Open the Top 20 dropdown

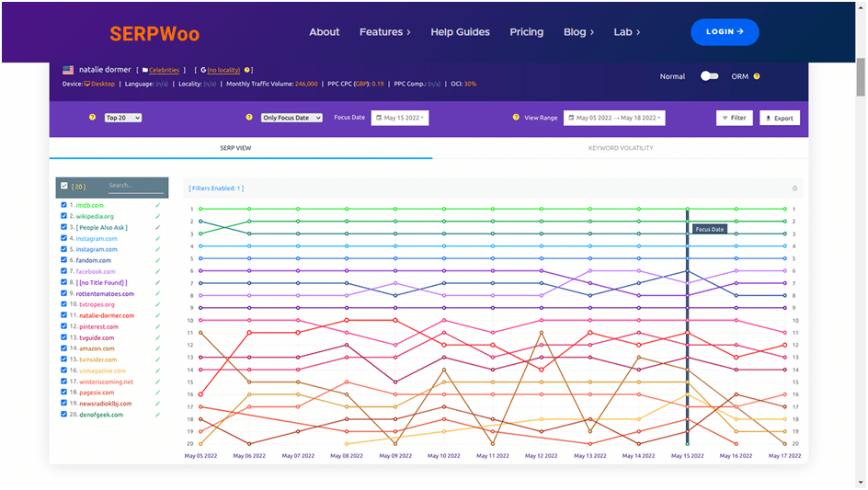122,118
